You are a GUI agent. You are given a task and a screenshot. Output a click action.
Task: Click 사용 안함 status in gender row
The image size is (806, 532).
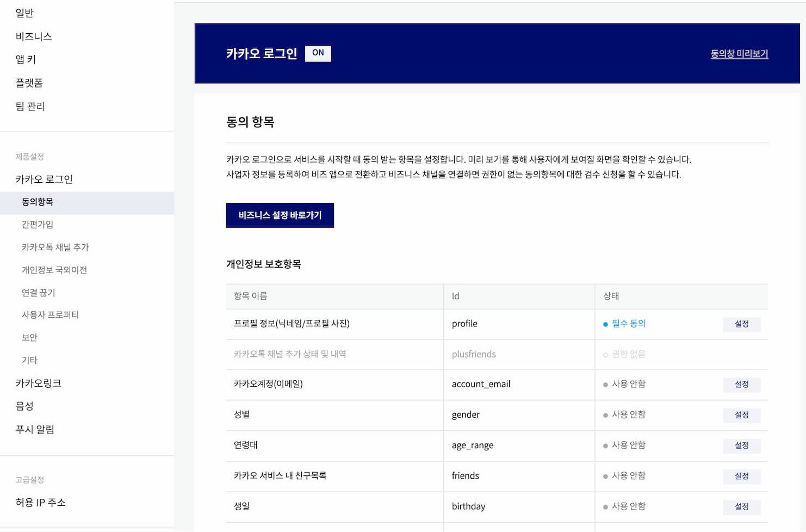click(628, 415)
